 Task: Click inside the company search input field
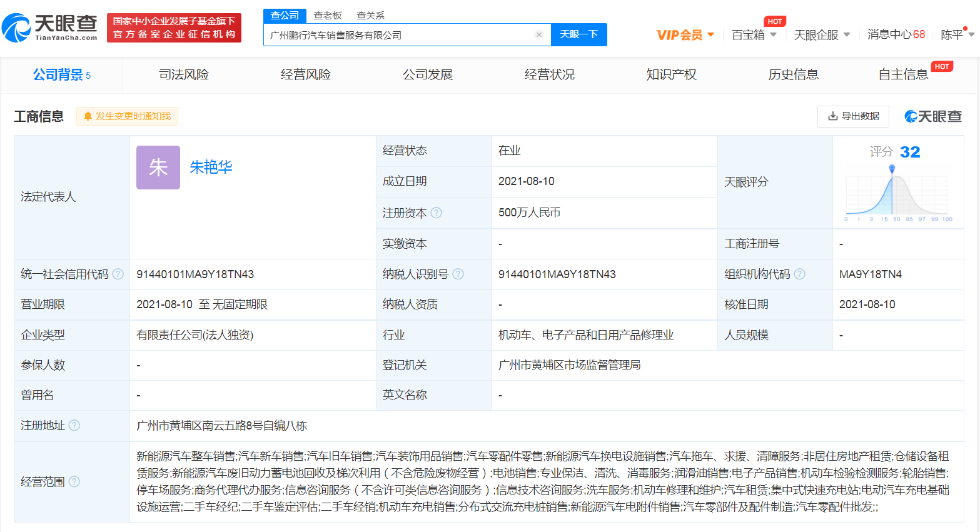coord(400,34)
